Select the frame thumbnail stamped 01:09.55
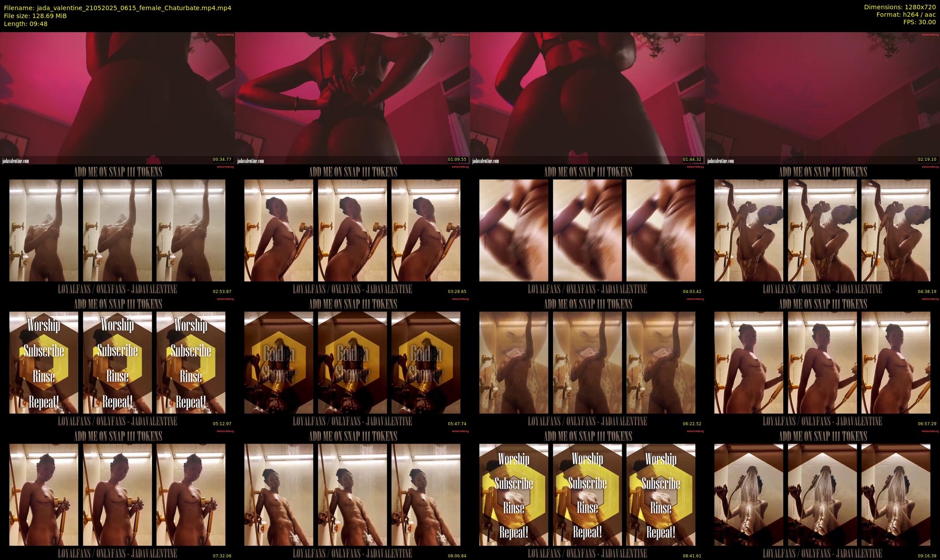940x560 pixels. (352, 98)
